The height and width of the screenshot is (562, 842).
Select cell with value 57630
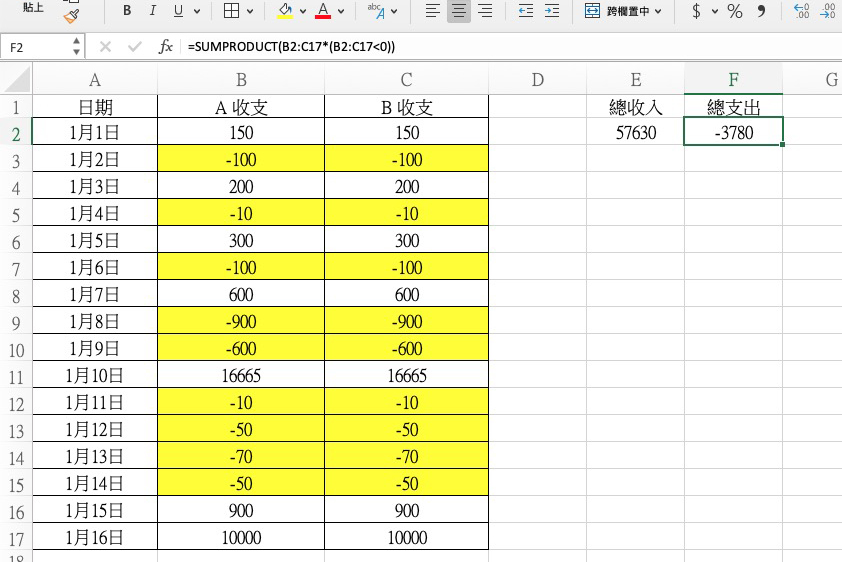[x=636, y=132]
